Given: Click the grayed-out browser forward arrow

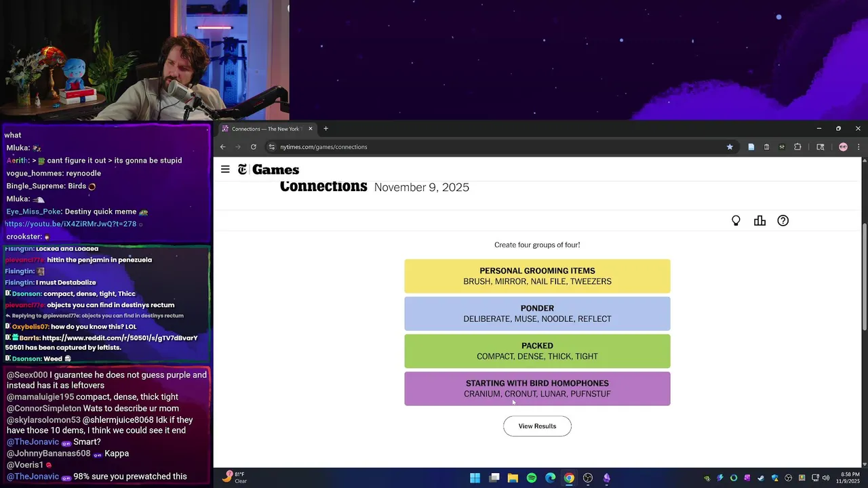Looking at the screenshot, I should tap(238, 147).
